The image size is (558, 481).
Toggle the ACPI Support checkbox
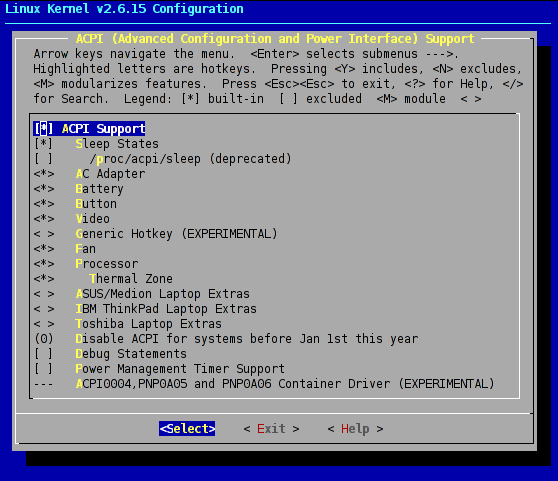pyautogui.click(x=43, y=129)
